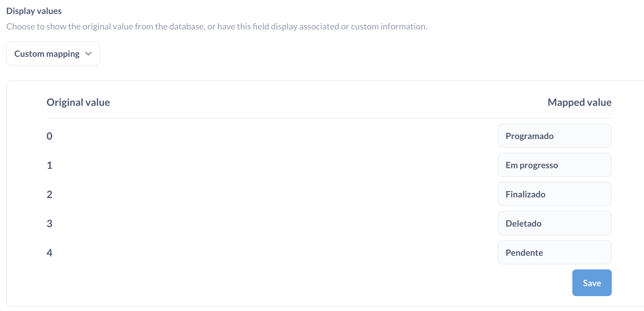Expand display value type options
This screenshot has width=644, height=311.
53,53
